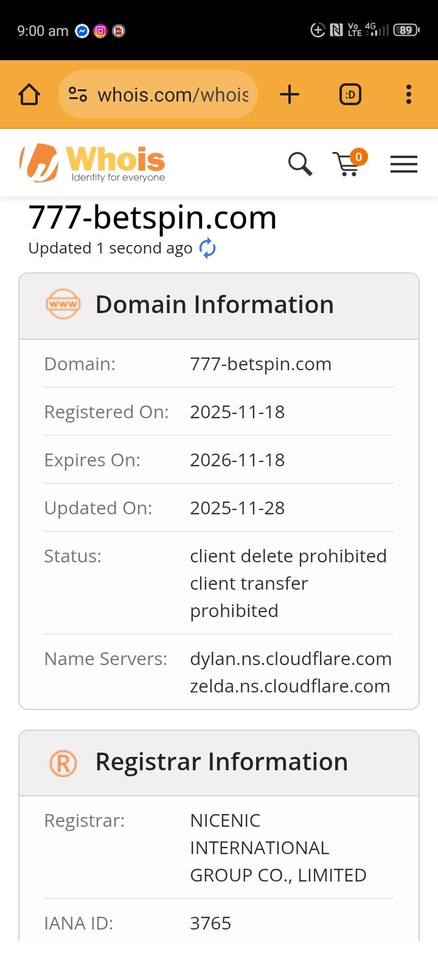Image resolution: width=438 pixels, height=980 pixels.
Task: Tap the Instagram notification icon in status bar
Action: [x=100, y=31]
